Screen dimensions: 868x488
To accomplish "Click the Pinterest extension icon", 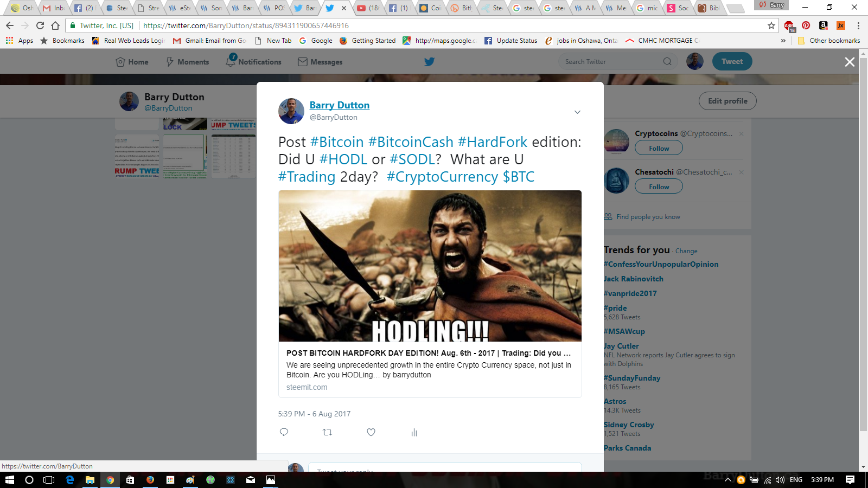I will pos(806,25).
